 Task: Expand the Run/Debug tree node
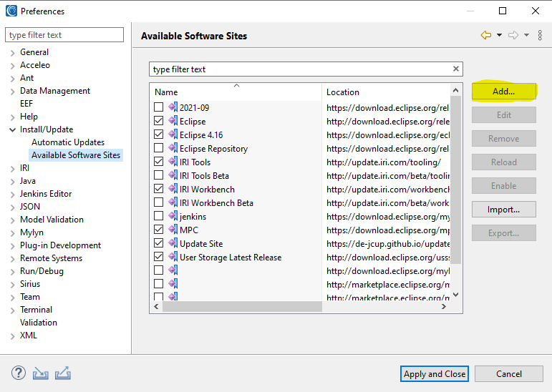click(13, 272)
